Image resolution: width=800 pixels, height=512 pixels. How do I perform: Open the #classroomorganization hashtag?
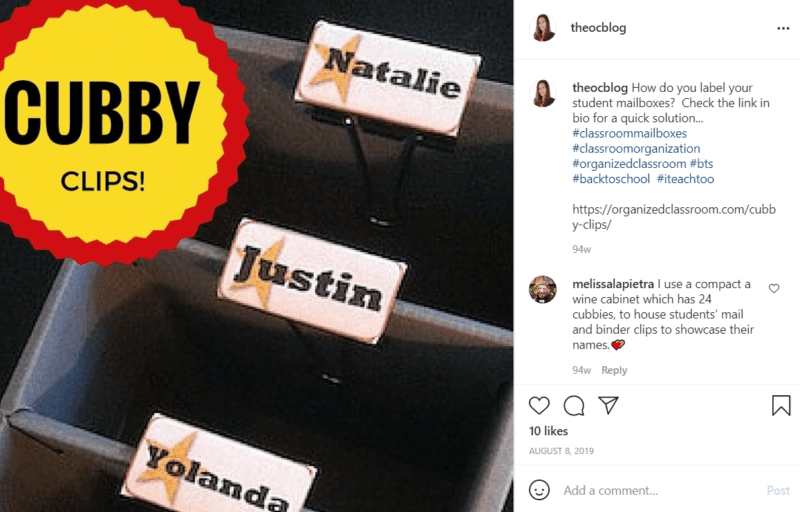[x=636, y=148]
